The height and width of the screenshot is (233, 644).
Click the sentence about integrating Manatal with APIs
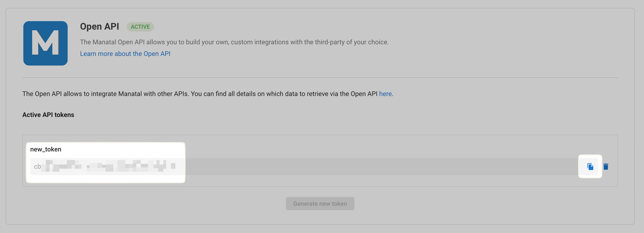[200, 94]
